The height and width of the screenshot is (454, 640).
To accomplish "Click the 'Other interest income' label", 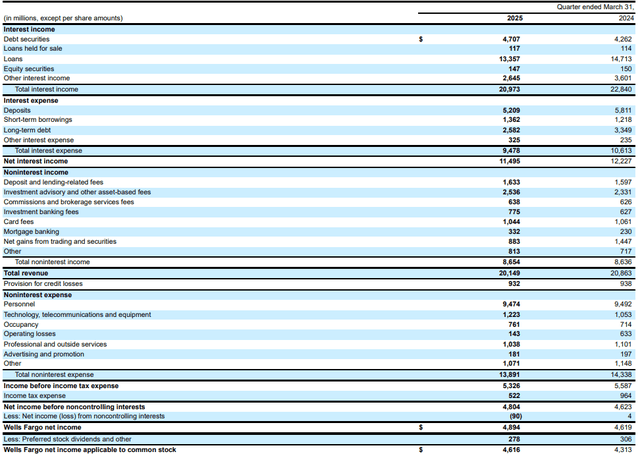I will pyautogui.click(x=37, y=78).
